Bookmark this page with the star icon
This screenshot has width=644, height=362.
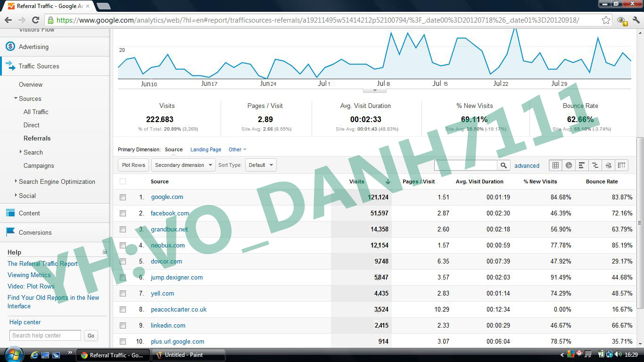point(606,20)
